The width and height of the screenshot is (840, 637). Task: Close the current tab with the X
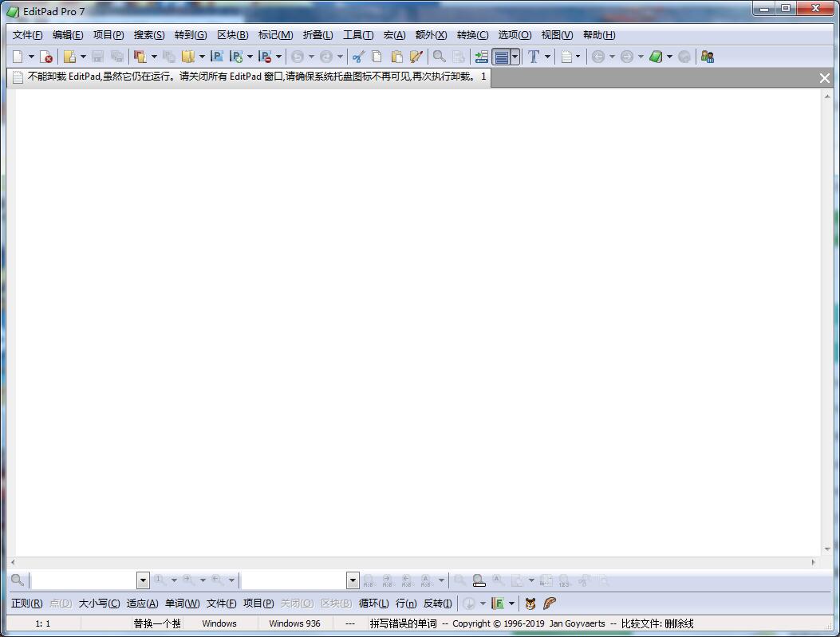[825, 77]
